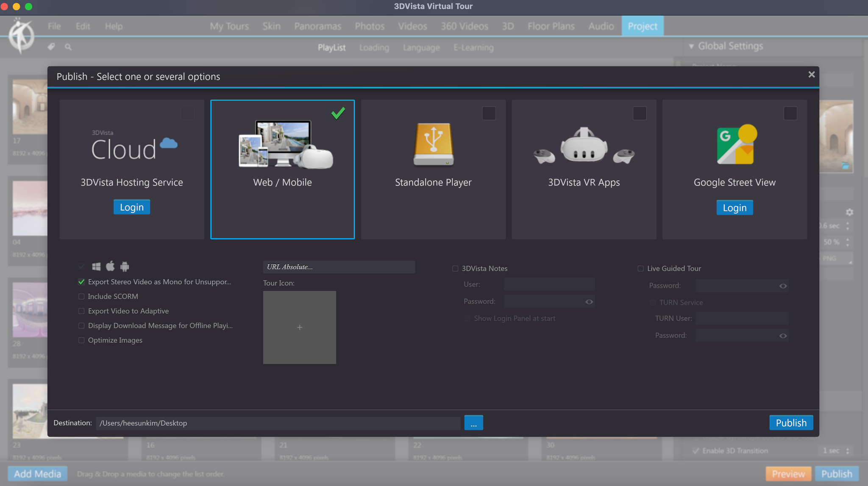Reveal Live Guided Tour password
The width and height of the screenshot is (868, 486).
(783, 286)
